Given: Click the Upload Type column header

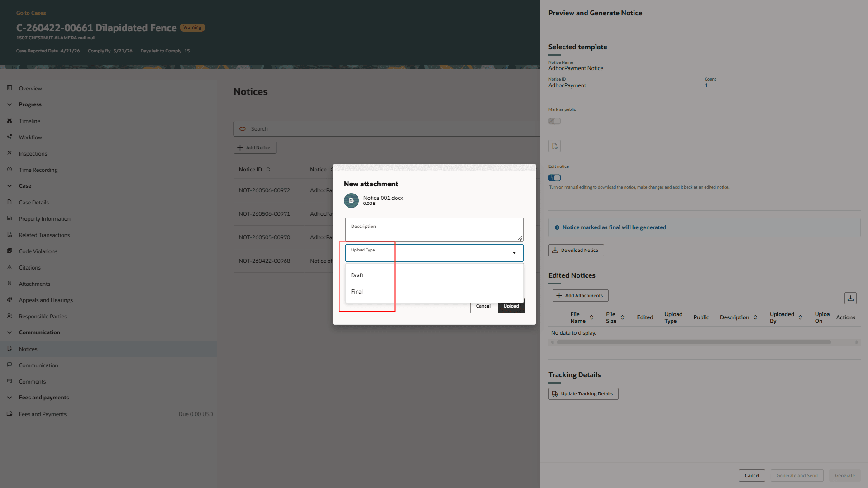Looking at the screenshot, I should pyautogui.click(x=673, y=317).
